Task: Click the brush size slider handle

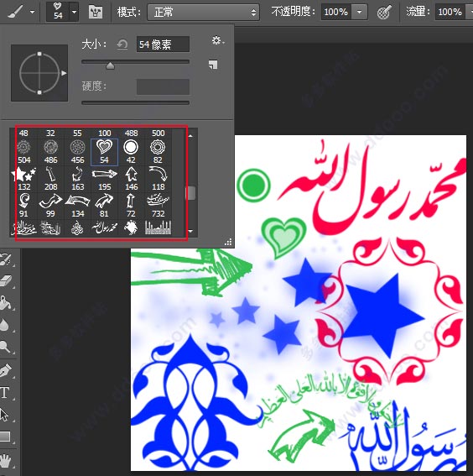Action: (x=110, y=65)
